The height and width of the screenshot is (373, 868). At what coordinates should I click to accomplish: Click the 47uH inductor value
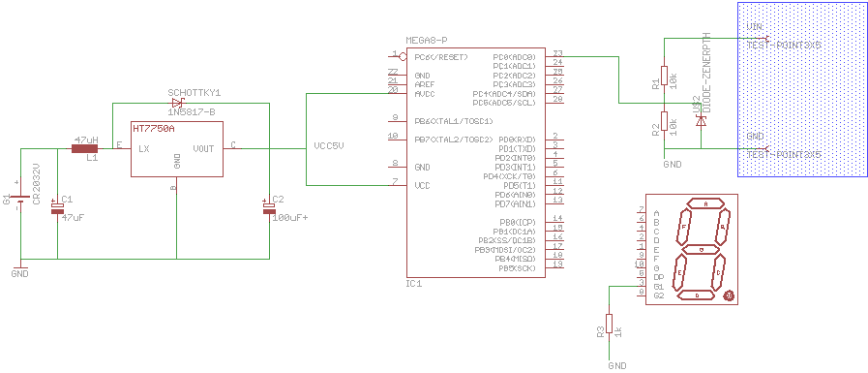click(x=87, y=140)
